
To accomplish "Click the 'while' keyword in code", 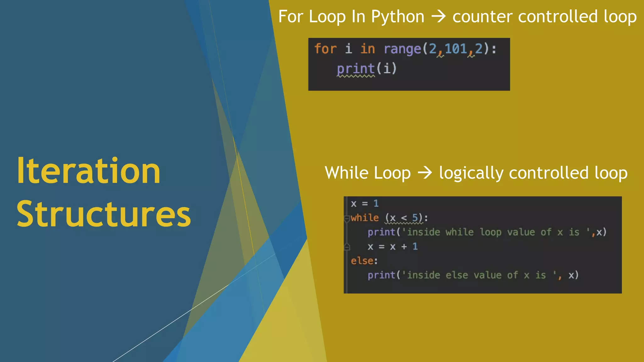I will click(365, 218).
